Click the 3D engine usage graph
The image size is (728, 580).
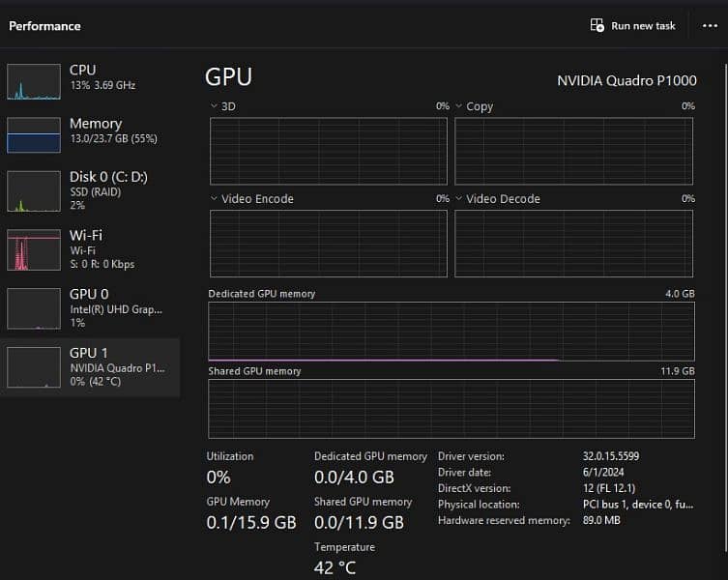tap(329, 150)
